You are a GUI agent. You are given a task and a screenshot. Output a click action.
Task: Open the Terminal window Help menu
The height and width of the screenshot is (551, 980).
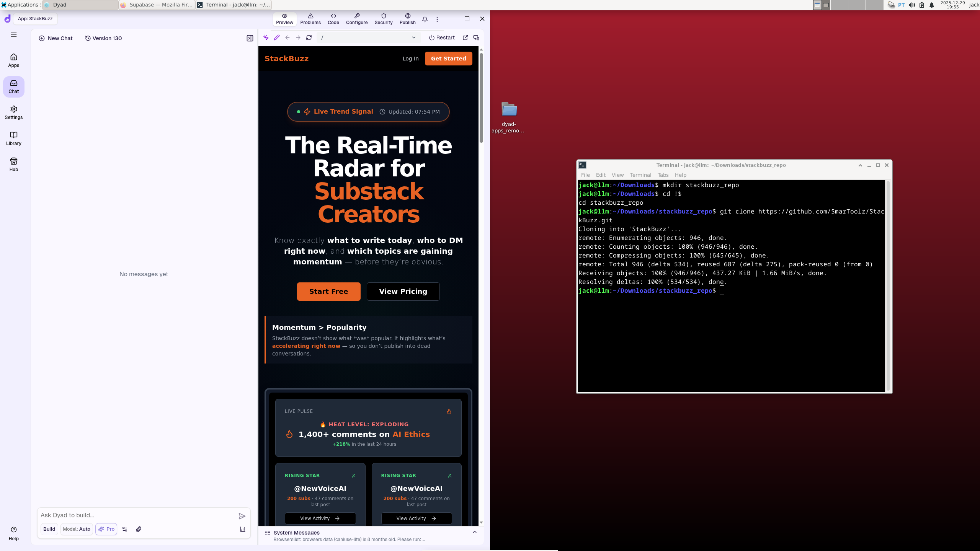pos(681,175)
